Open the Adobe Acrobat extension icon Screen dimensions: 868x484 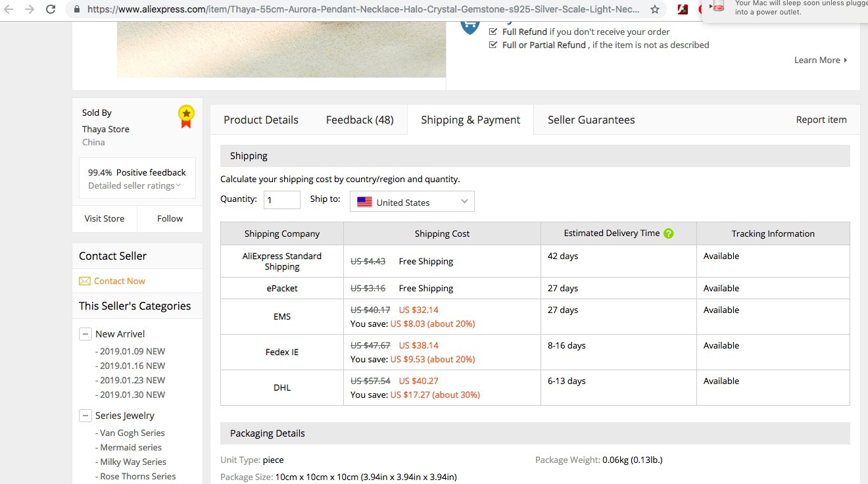tap(683, 9)
